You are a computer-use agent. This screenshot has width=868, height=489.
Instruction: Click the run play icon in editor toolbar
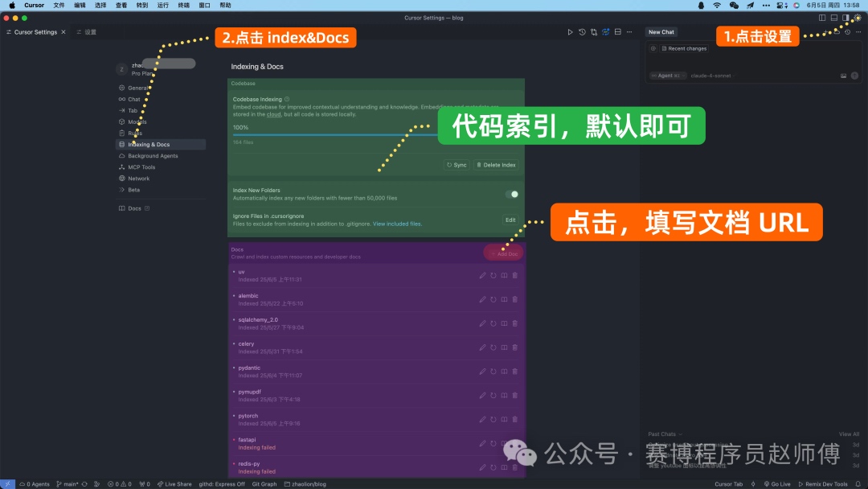point(570,32)
